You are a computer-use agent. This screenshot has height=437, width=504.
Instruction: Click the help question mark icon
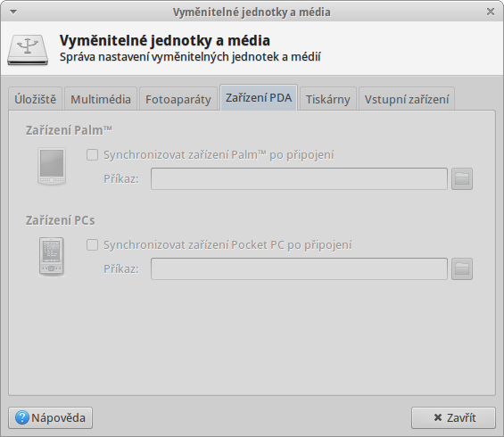[22, 417]
